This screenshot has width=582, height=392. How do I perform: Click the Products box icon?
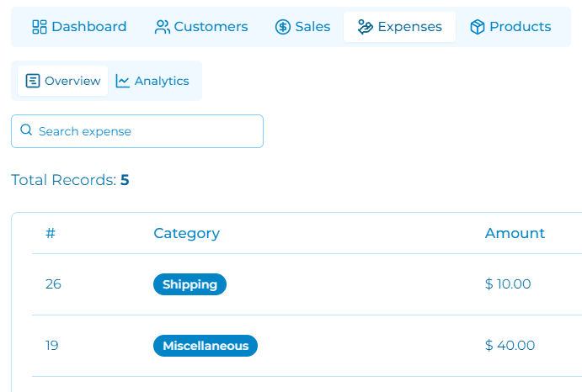pyautogui.click(x=478, y=27)
